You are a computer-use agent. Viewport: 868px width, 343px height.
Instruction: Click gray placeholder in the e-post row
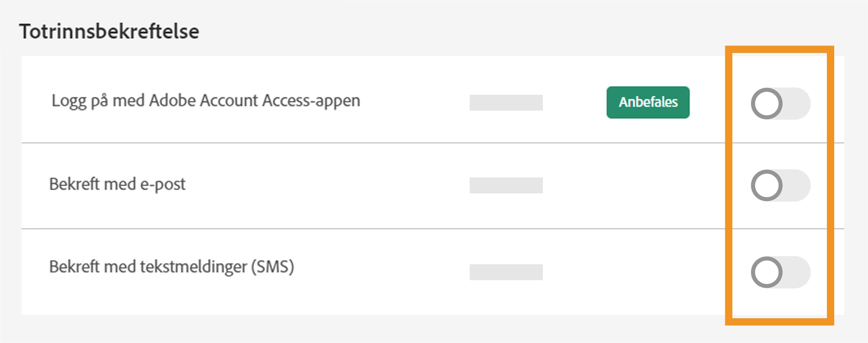click(x=506, y=185)
